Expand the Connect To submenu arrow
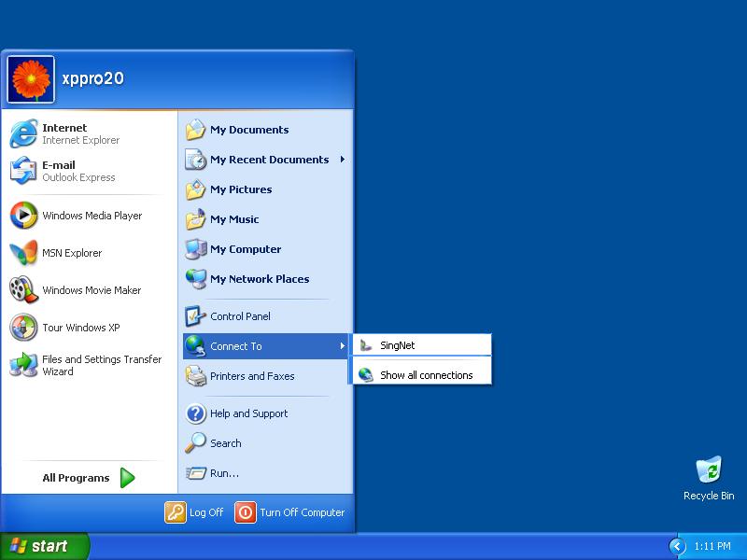Screen dimensions: 747x560 point(342,346)
